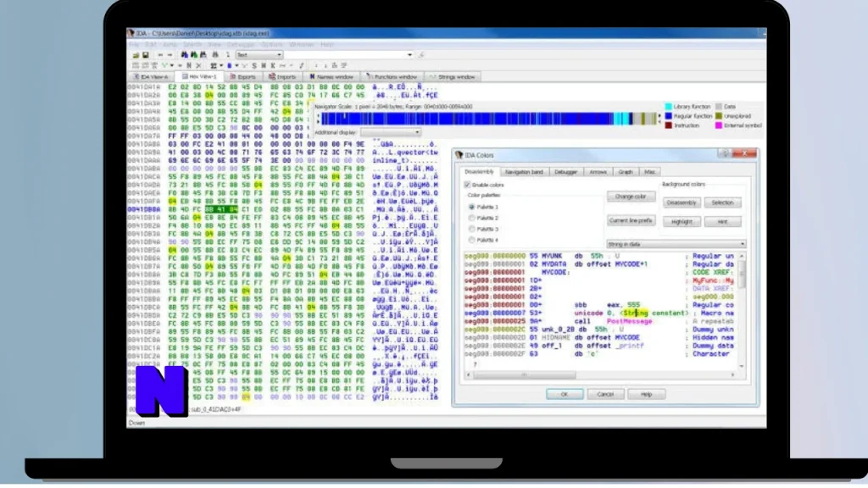Click the Help button in dialog
868x488 pixels.
click(x=646, y=394)
